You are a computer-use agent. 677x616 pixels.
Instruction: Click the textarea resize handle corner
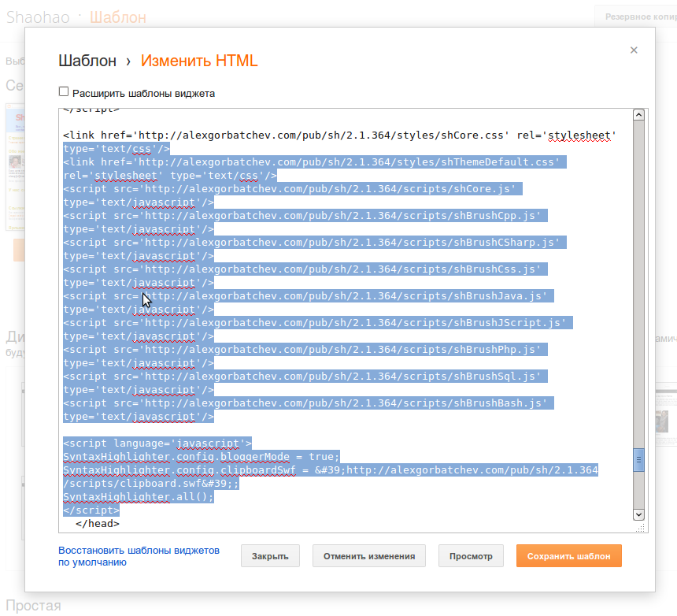[640, 528]
